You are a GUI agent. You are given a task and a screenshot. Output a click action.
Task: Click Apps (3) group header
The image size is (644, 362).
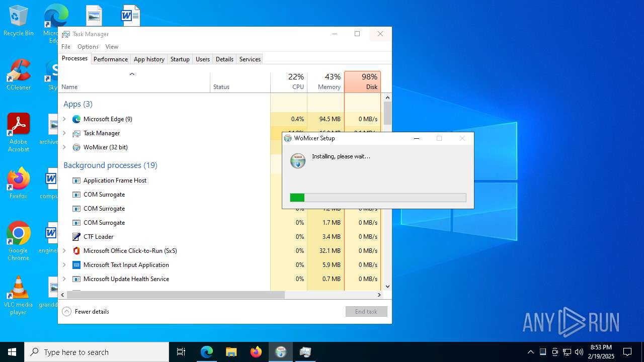pyautogui.click(x=78, y=104)
